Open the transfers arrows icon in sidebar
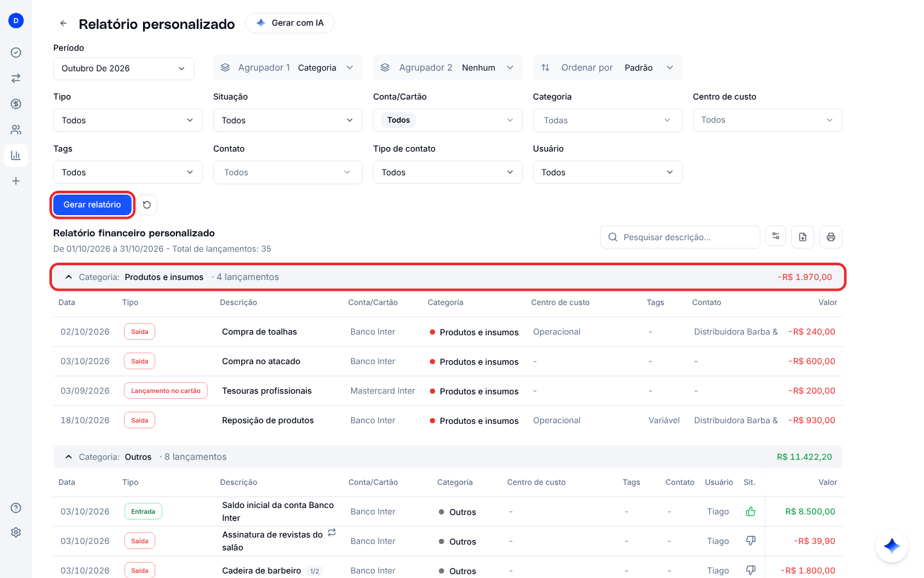Viewport: 924px width, 578px height. click(x=16, y=78)
